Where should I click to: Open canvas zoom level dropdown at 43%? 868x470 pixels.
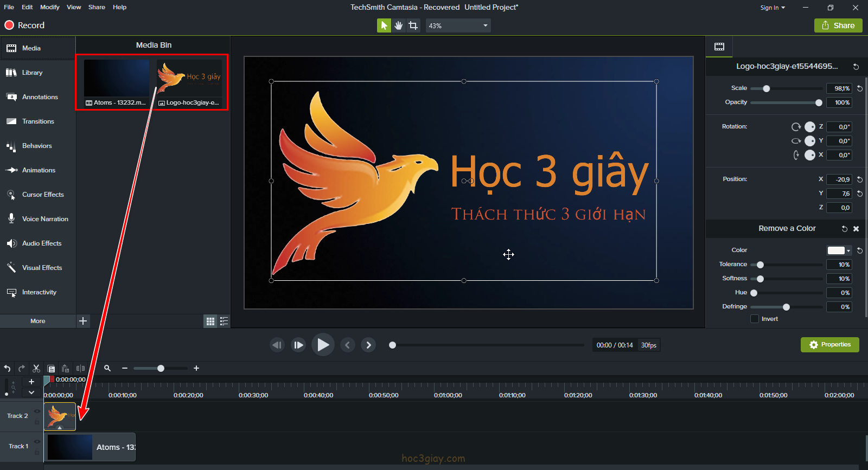click(458, 25)
